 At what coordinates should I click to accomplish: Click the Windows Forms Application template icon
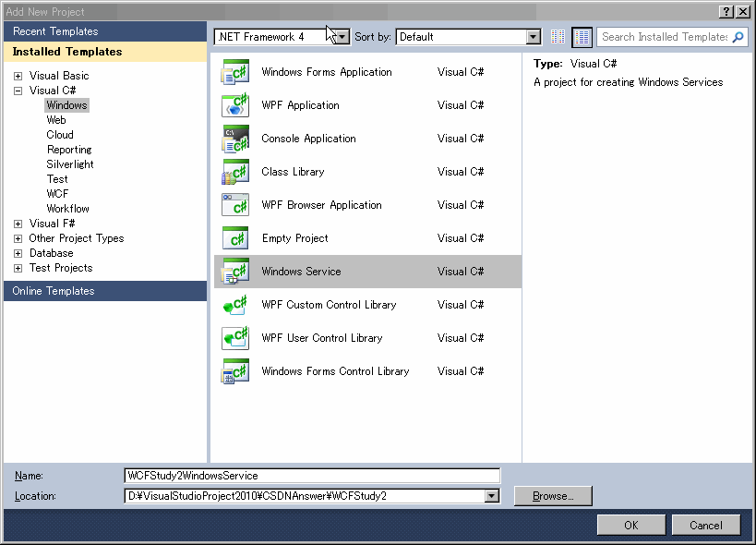pyautogui.click(x=234, y=72)
